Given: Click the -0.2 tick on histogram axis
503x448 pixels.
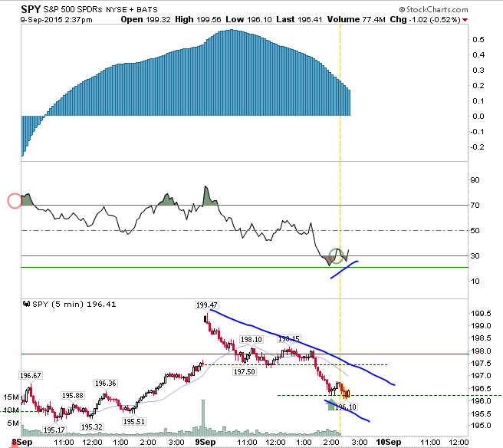Looking at the screenshot, I should click(477, 147).
